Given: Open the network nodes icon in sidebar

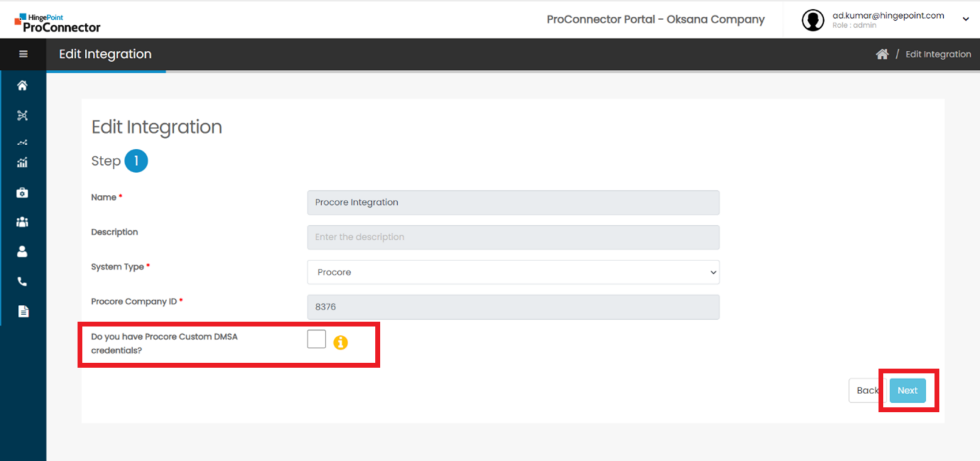Looking at the screenshot, I should [22, 115].
